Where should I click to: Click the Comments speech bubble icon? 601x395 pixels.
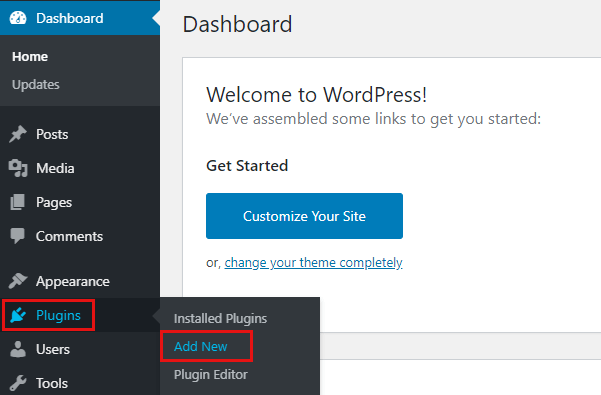coord(18,236)
